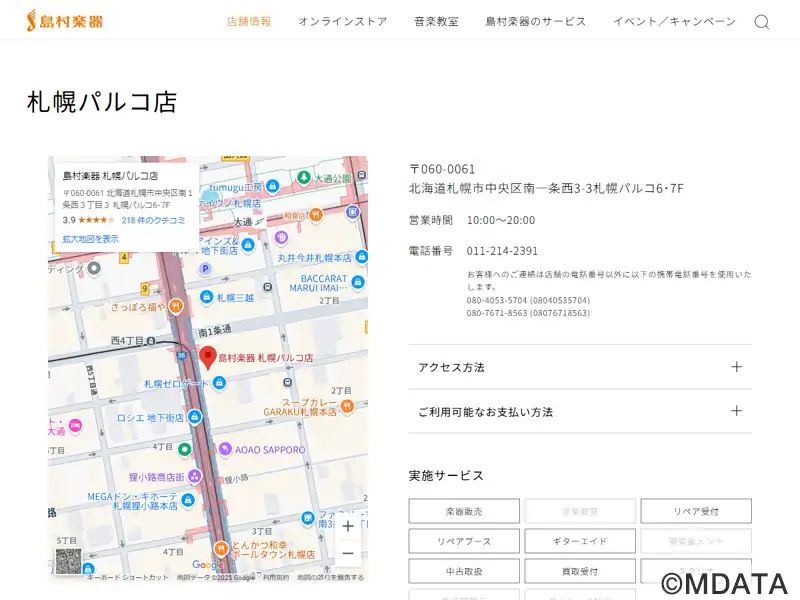800x600 pixels.
Task: Select the pink hotel pin on the map
Action: click(x=76, y=425)
